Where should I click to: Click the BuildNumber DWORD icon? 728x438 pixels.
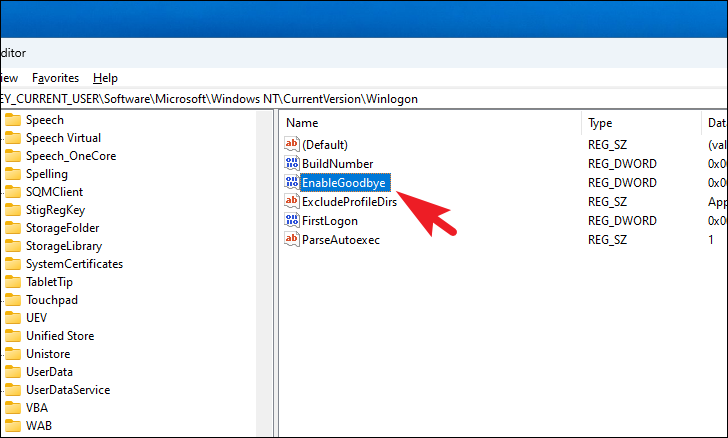(x=292, y=163)
